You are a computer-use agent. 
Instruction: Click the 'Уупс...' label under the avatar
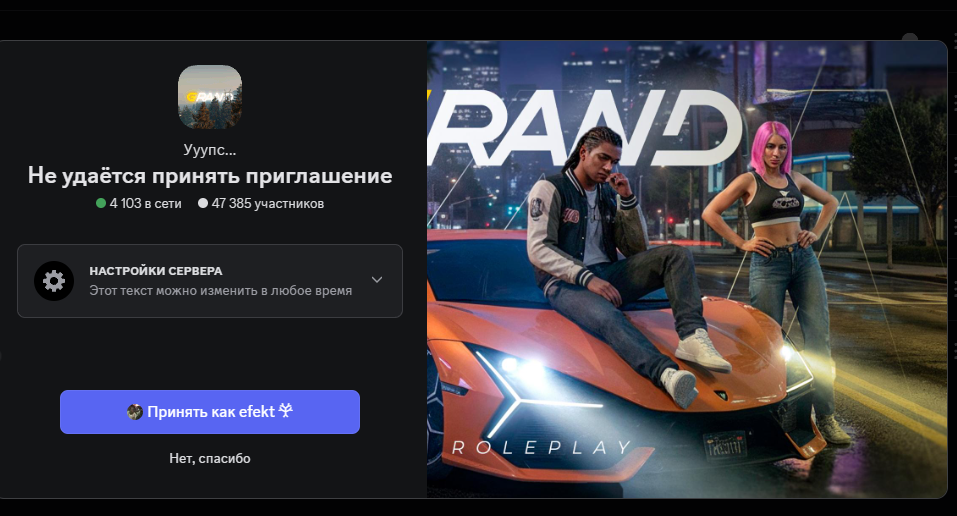(209, 150)
